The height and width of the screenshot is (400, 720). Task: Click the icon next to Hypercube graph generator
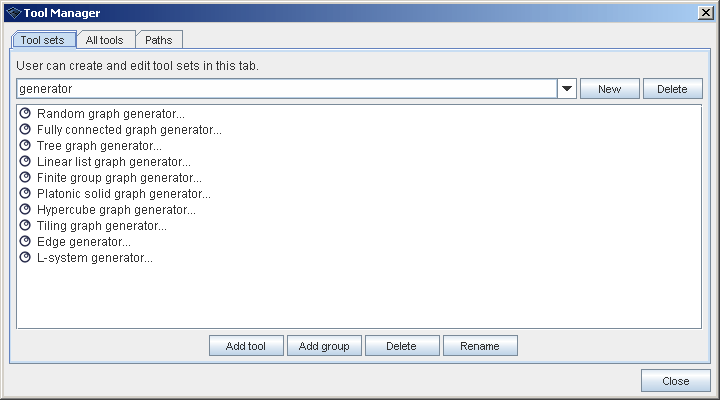click(26, 210)
